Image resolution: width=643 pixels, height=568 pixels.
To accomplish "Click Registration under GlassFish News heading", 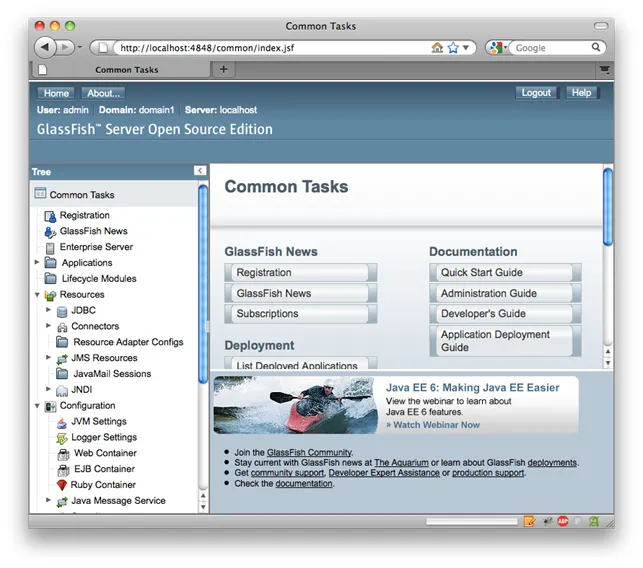I will pos(301,273).
